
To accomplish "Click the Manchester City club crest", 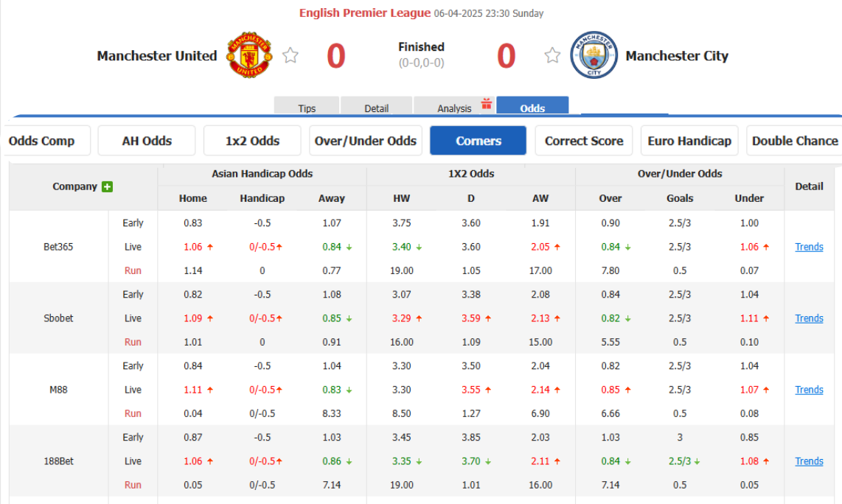I will [x=594, y=55].
